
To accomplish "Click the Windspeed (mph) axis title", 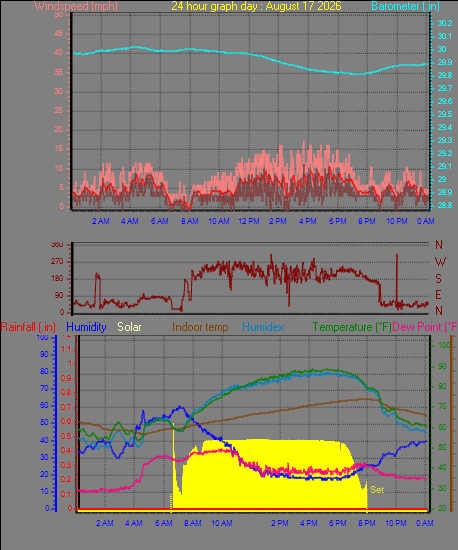I will (76, 6).
